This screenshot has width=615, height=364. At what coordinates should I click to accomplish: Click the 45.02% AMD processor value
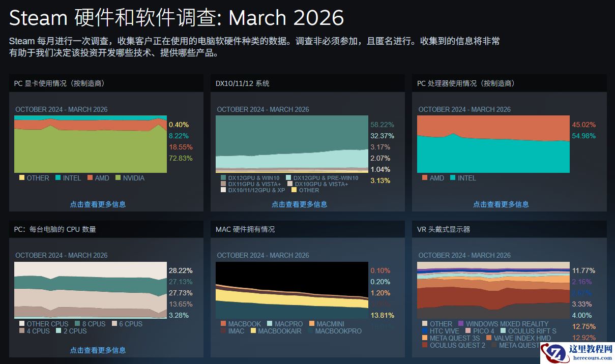click(583, 125)
